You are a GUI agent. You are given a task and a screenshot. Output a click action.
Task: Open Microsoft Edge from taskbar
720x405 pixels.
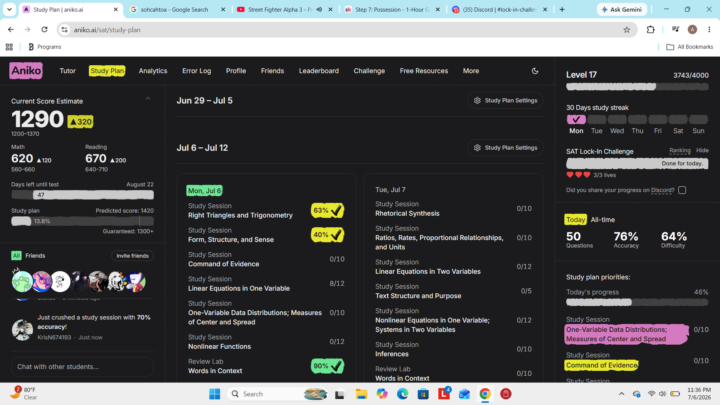pos(403,394)
